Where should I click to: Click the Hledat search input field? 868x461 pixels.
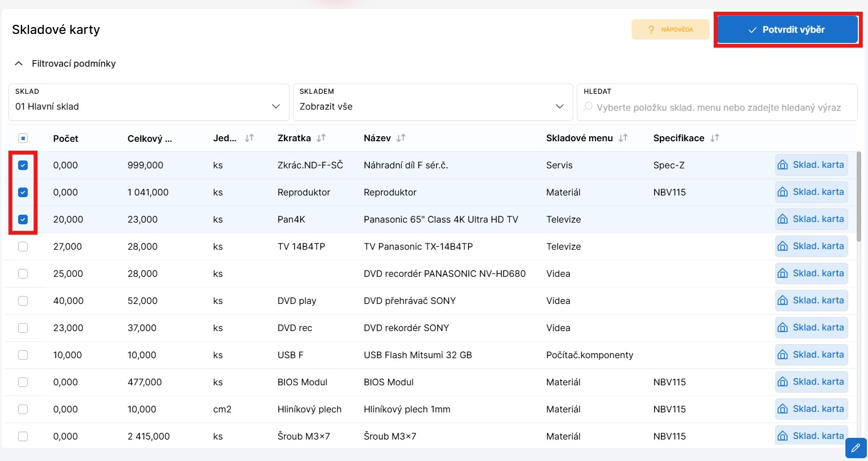(x=717, y=102)
